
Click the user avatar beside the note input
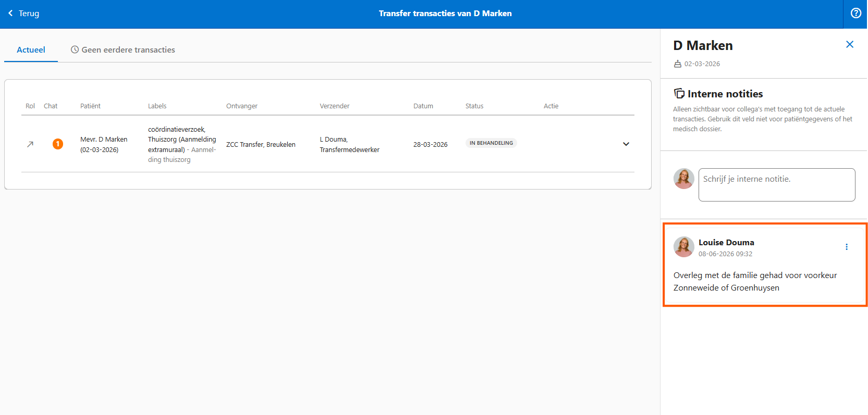click(684, 179)
